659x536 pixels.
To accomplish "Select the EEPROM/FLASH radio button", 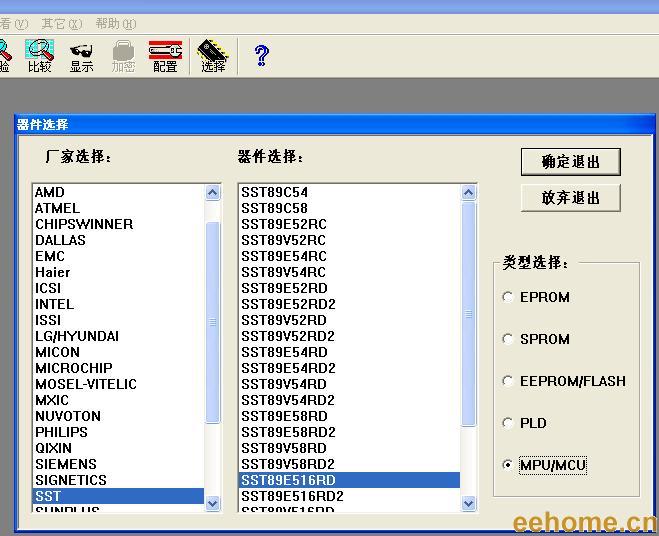I will (508, 381).
